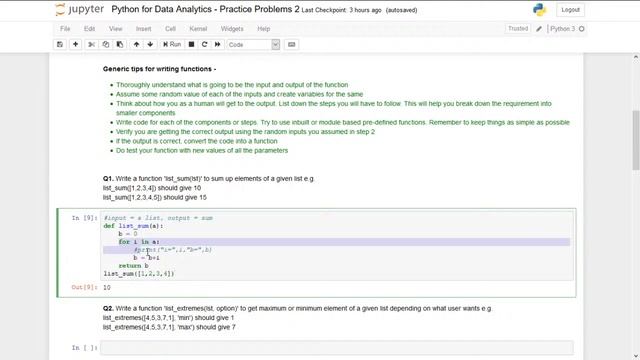Click the Save and Checkpoint toolbar icon

tap(60, 44)
